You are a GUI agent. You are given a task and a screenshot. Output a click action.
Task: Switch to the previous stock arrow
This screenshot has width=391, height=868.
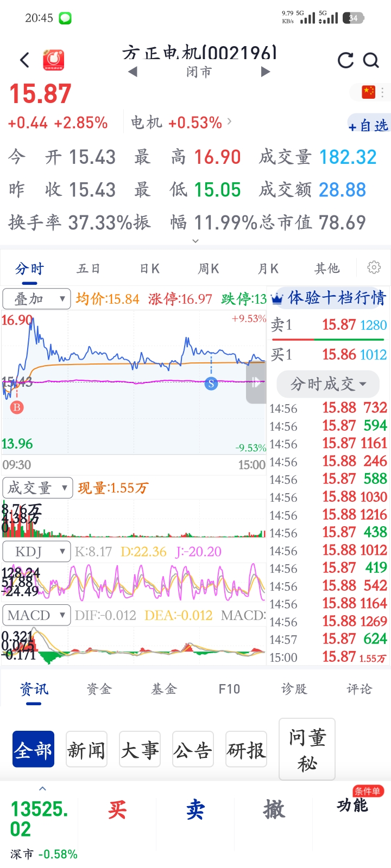tap(133, 72)
